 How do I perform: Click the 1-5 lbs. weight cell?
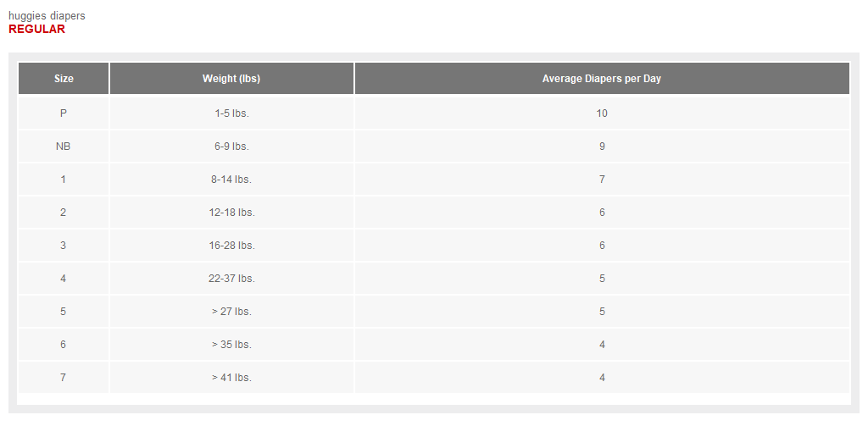[x=231, y=113]
